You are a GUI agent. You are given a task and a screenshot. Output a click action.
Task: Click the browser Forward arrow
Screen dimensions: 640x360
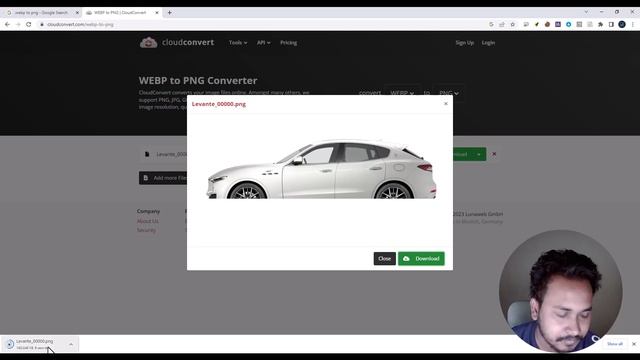(x=18, y=24)
